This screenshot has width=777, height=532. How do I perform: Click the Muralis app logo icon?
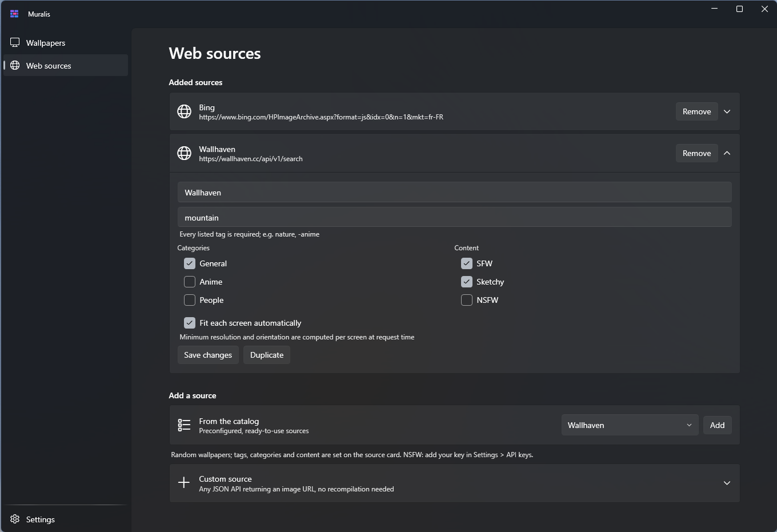pos(14,14)
